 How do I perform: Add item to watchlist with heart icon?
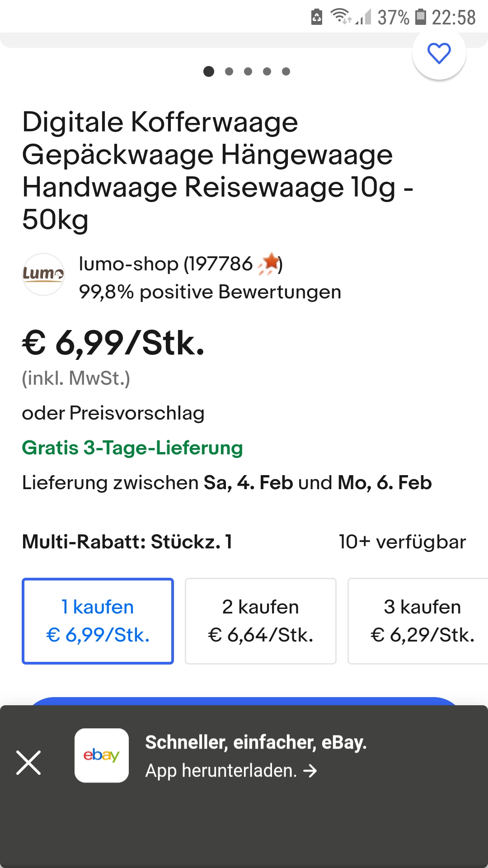439,53
